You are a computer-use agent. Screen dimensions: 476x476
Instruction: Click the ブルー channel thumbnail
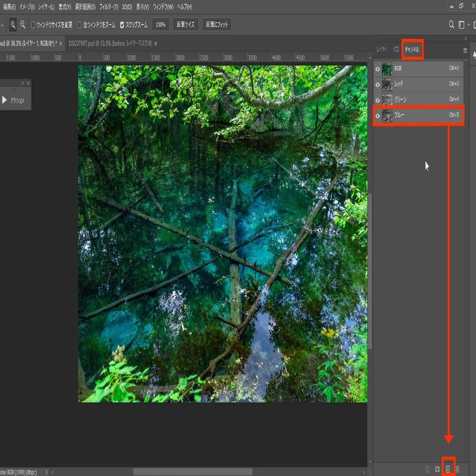point(387,116)
